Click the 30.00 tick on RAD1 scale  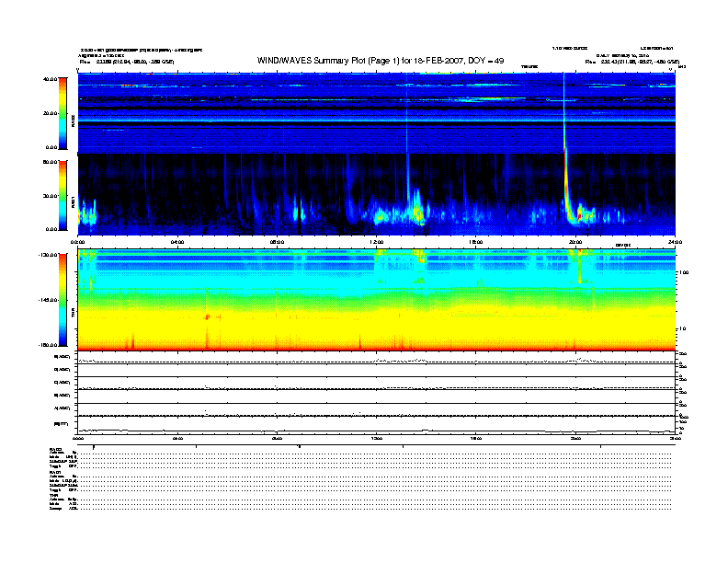[50, 196]
